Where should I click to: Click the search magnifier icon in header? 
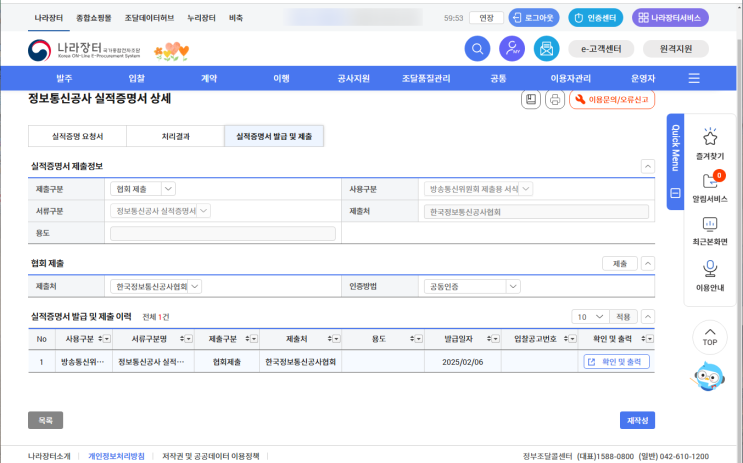pyautogui.click(x=479, y=48)
